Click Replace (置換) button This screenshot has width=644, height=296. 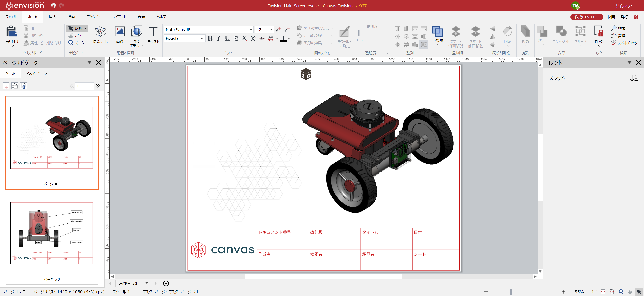(618, 36)
